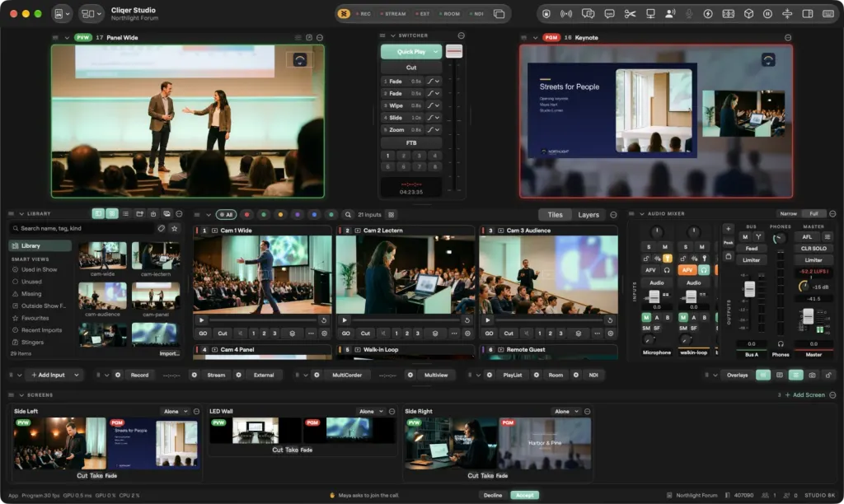Open the Side Left 'Alone' dropdown
844x504 pixels.
(176, 412)
